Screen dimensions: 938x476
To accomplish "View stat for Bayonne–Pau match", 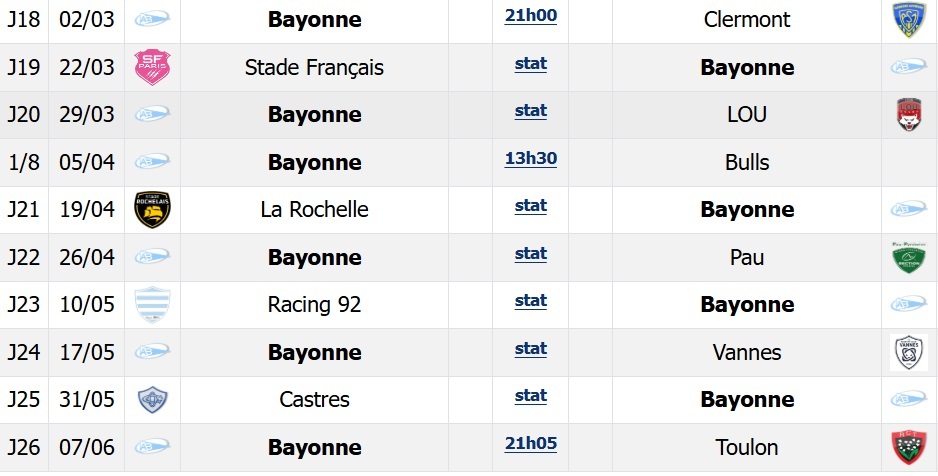I will tap(530, 253).
